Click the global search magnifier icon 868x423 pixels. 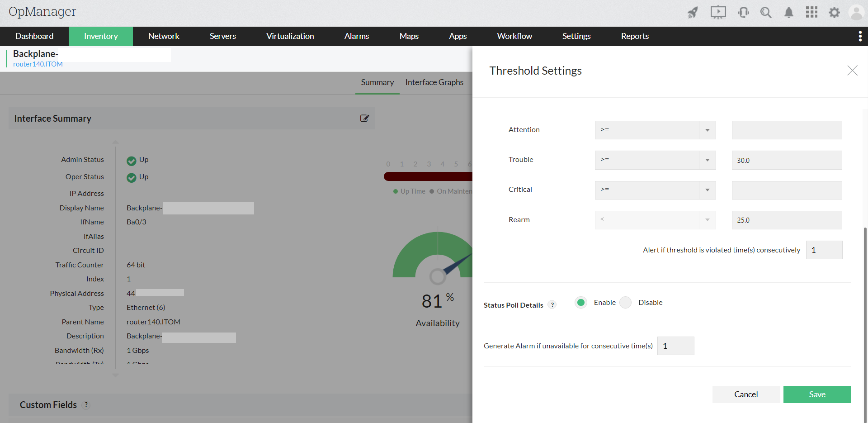tap(766, 13)
